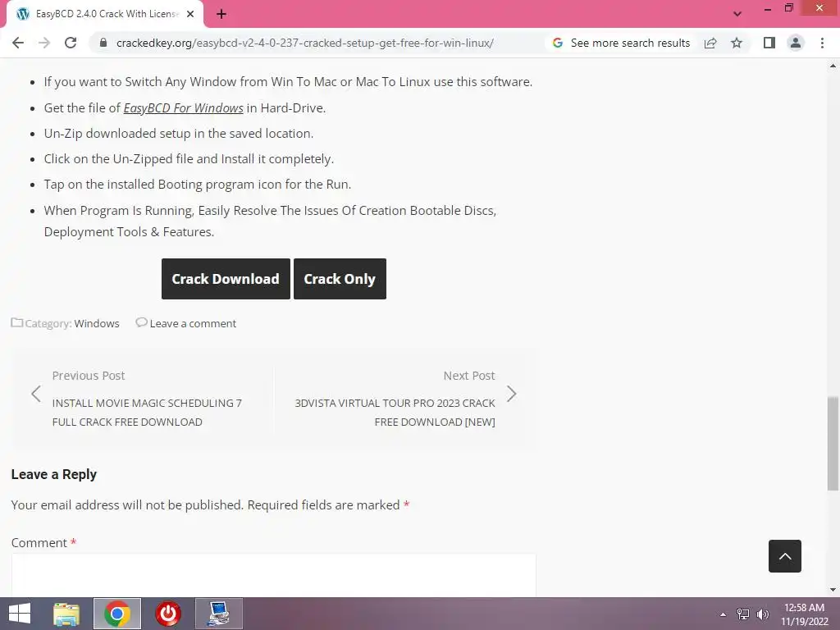Click the taskbar clock and date
The image size is (840, 630).
tap(804, 614)
